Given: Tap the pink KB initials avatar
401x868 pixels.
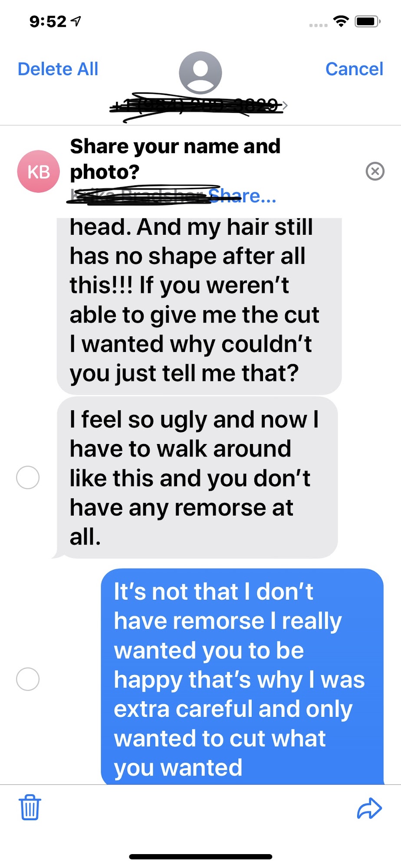Looking at the screenshot, I should coord(38,171).
